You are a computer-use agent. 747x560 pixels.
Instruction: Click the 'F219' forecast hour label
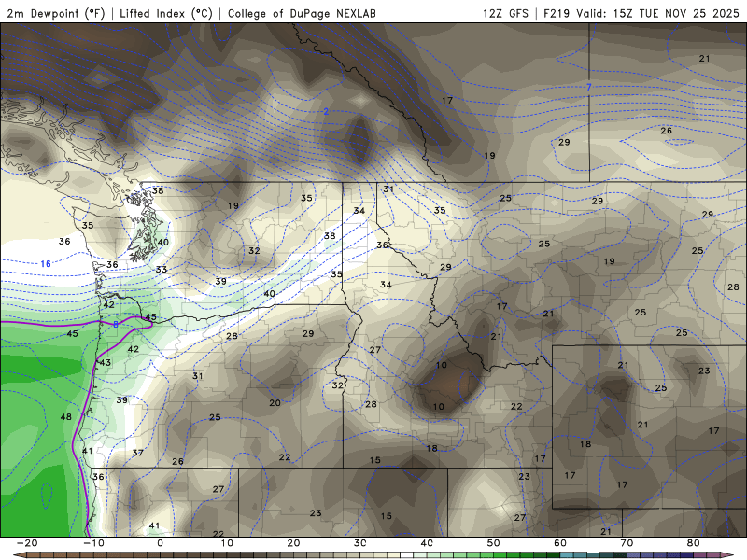point(557,13)
